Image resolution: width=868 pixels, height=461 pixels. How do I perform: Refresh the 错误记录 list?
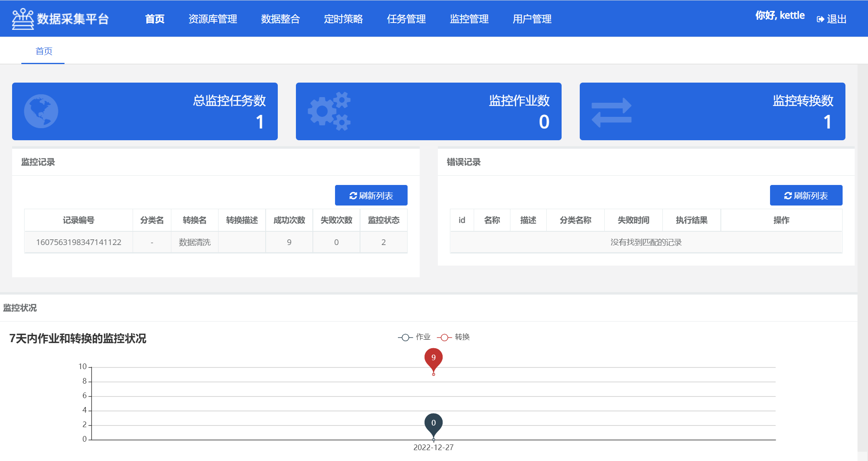tap(806, 195)
